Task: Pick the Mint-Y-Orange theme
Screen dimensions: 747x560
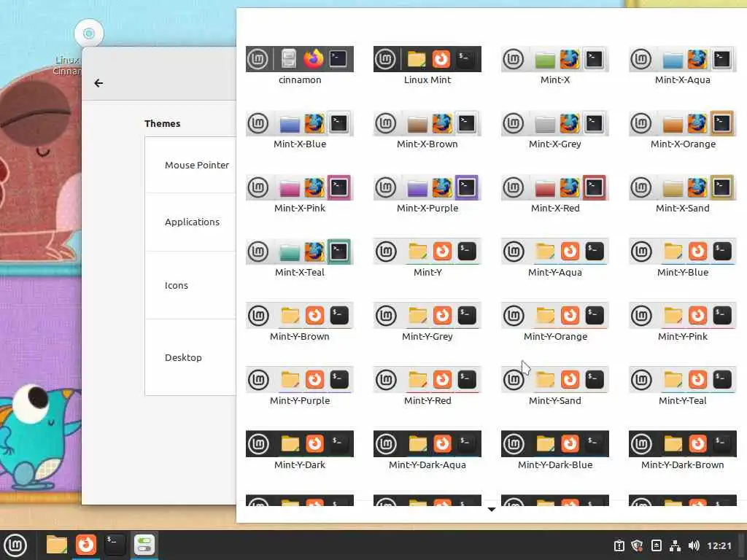Action: click(x=555, y=322)
